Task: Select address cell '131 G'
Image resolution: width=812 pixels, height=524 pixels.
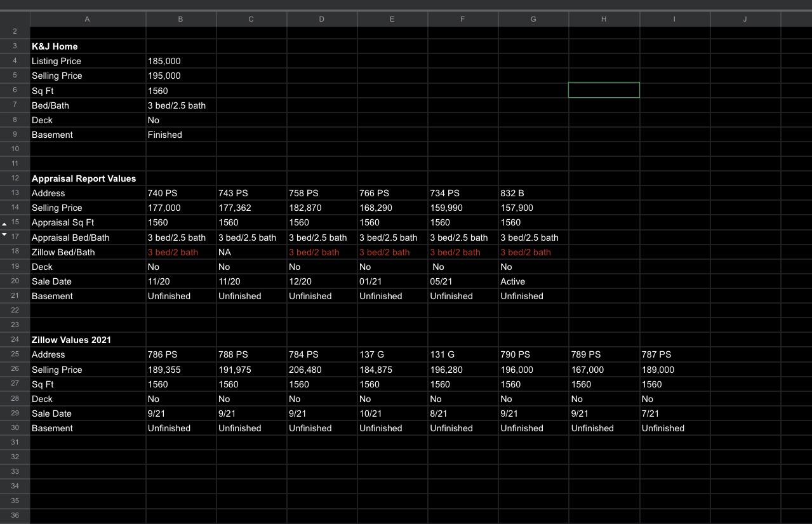Action: click(x=463, y=354)
